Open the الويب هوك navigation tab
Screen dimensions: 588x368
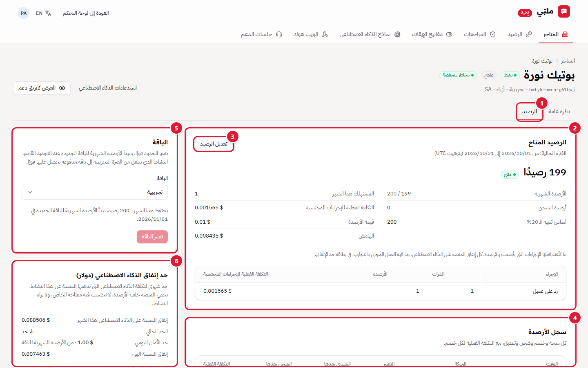pos(311,34)
